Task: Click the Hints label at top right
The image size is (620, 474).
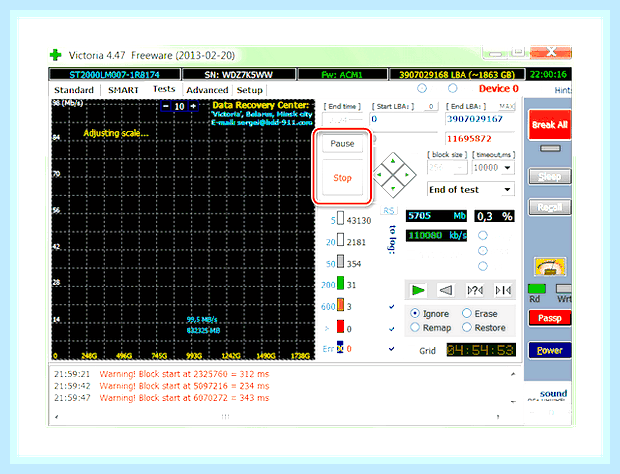Action: coord(563,90)
